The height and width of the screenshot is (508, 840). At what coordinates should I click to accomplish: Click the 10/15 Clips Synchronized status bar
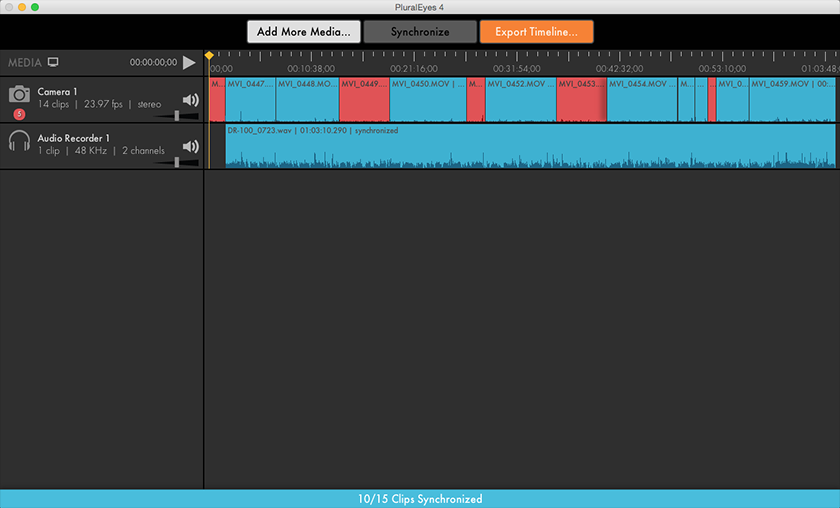click(x=420, y=499)
